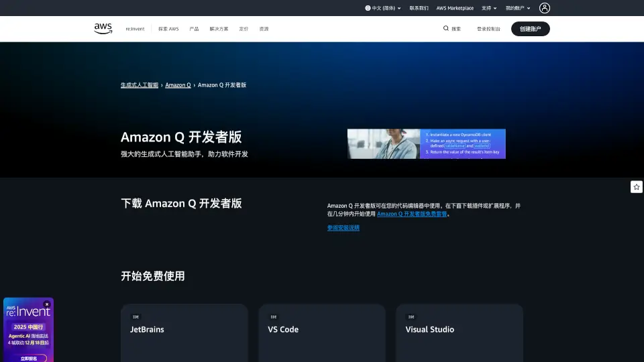Open the 解决方案 menu
The width and height of the screenshot is (644, 362).
pyautogui.click(x=219, y=29)
